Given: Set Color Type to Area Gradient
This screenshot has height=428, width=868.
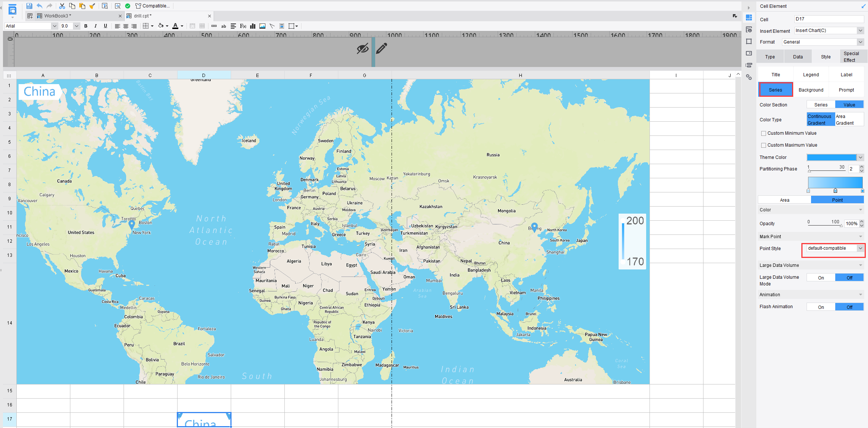Looking at the screenshot, I should [849, 119].
